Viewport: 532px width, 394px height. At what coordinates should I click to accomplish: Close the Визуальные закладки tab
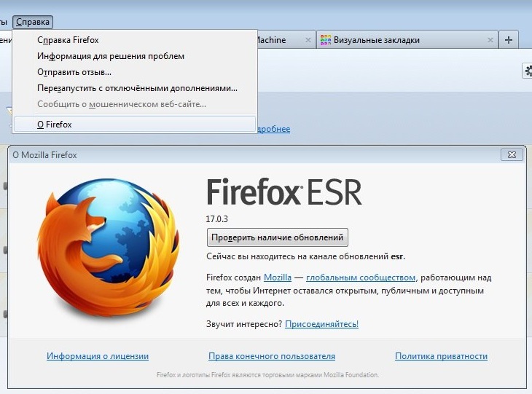tap(490, 40)
